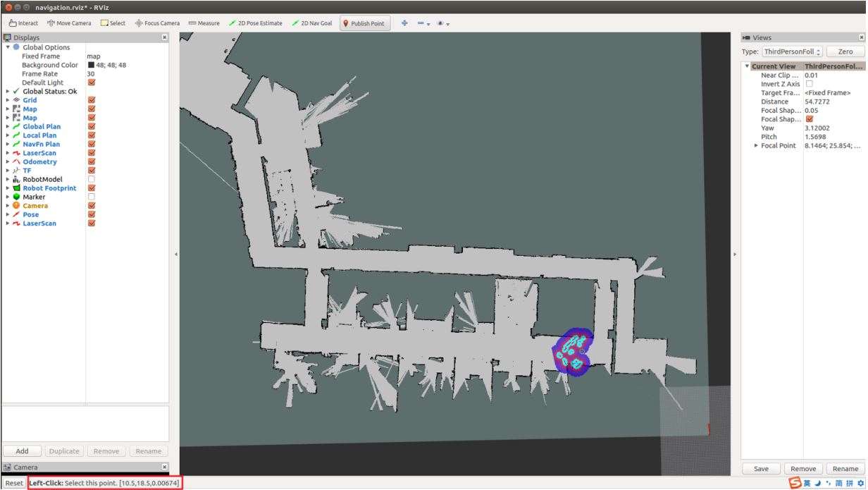This screenshot has height=490, width=868.
Task: Click the orange Camera warning icon
Action: (18, 206)
